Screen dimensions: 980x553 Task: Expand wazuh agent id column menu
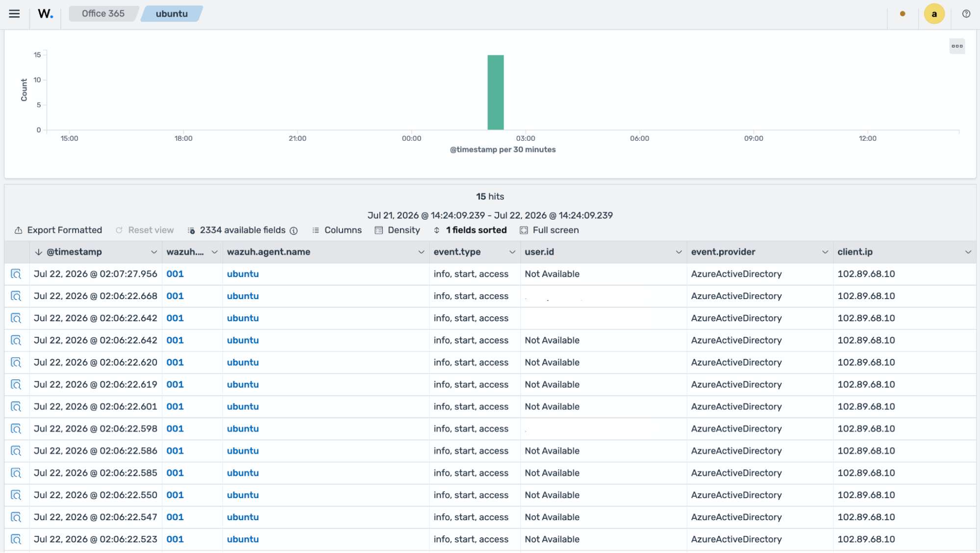[214, 252]
